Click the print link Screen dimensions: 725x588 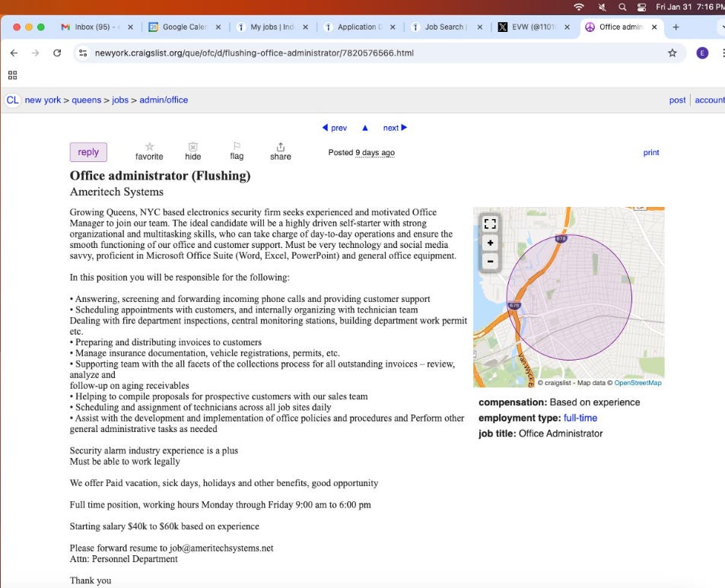tap(651, 153)
